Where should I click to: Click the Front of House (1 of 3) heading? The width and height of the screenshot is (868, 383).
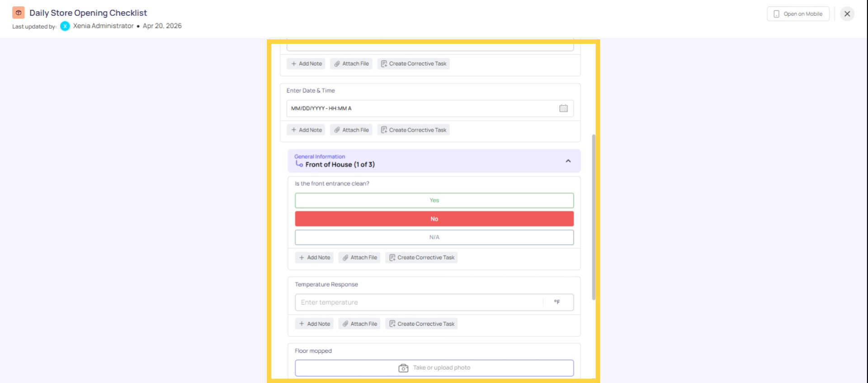tap(340, 165)
